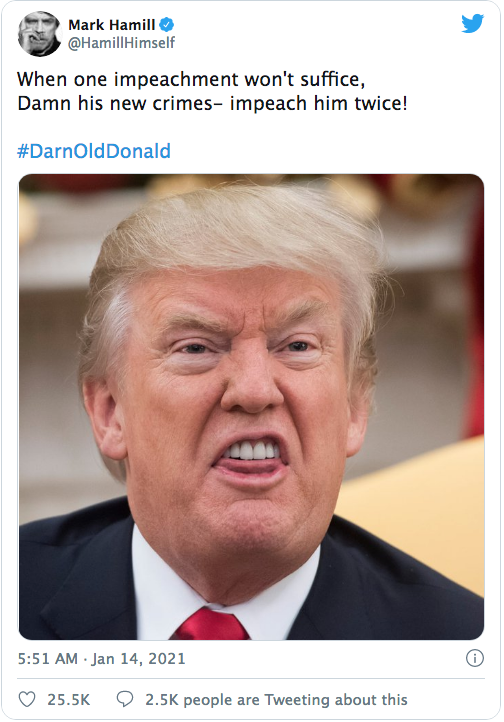Open the tweet info circle icon
504x722 pixels.
coord(475,658)
